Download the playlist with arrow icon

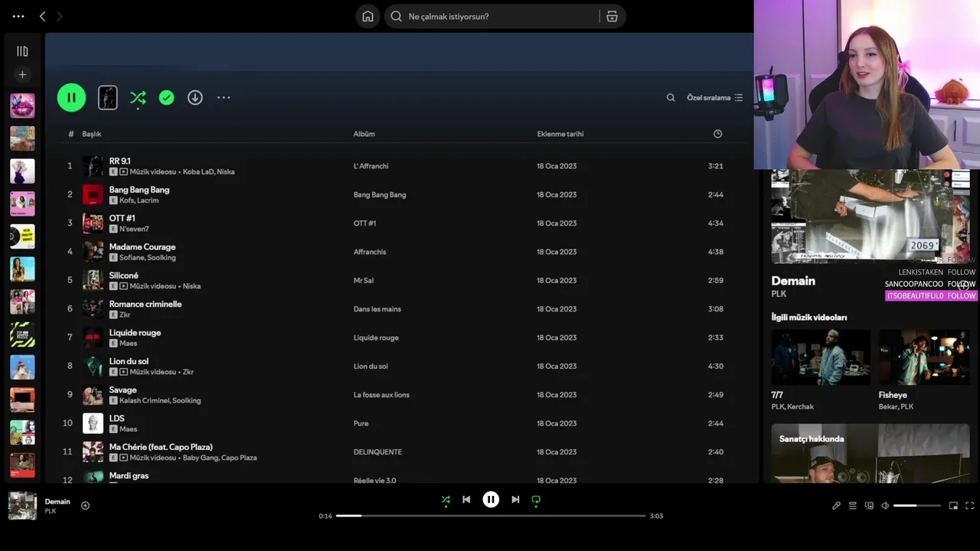(195, 97)
